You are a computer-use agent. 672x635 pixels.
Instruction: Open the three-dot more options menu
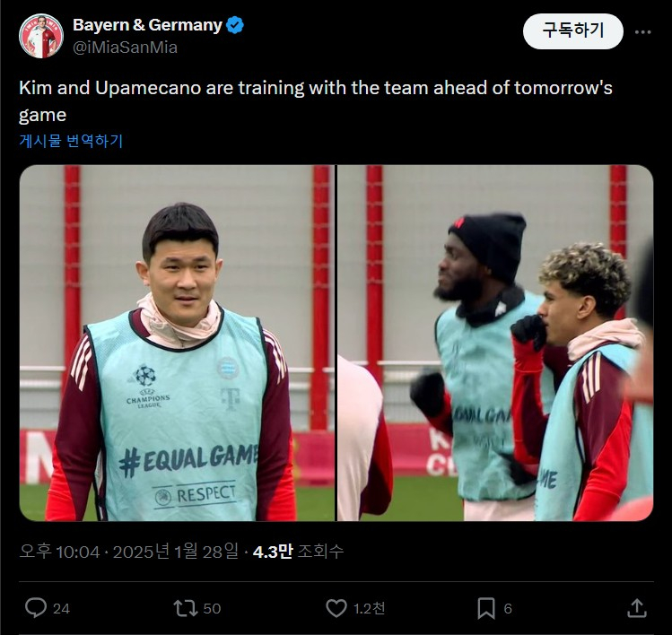pos(643,32)
